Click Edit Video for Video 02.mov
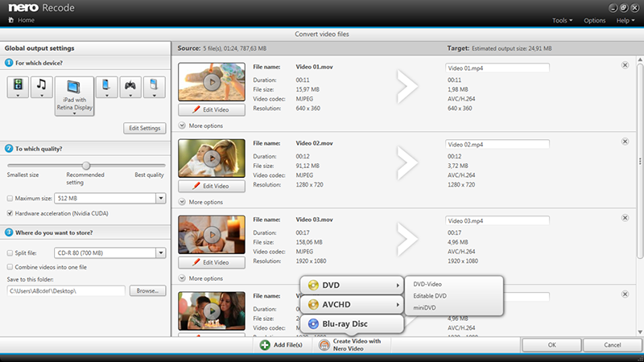This screenshot has height=362, width=644. point(212,186)
